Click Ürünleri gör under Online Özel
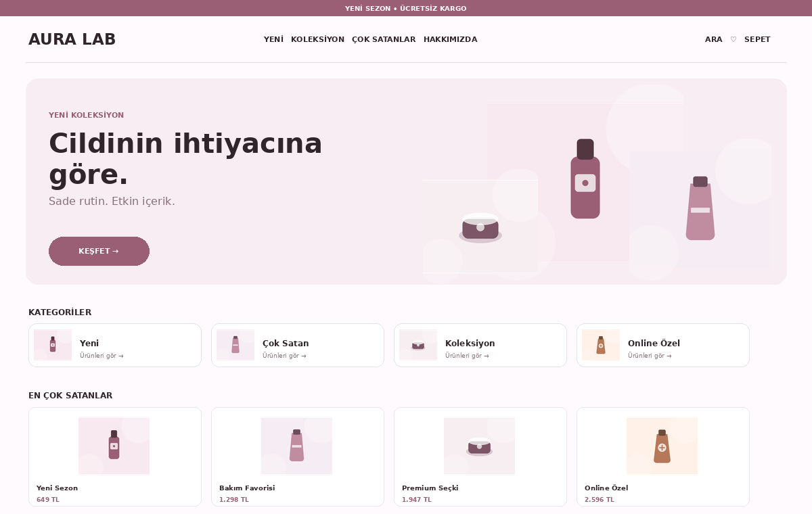The image size is (812, 514). click(x=650, y=356)
